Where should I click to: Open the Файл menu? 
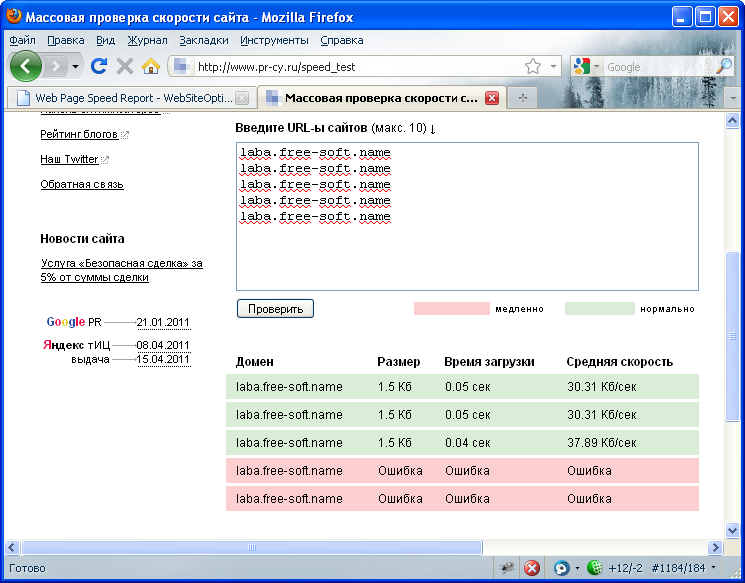coord(22,40)
